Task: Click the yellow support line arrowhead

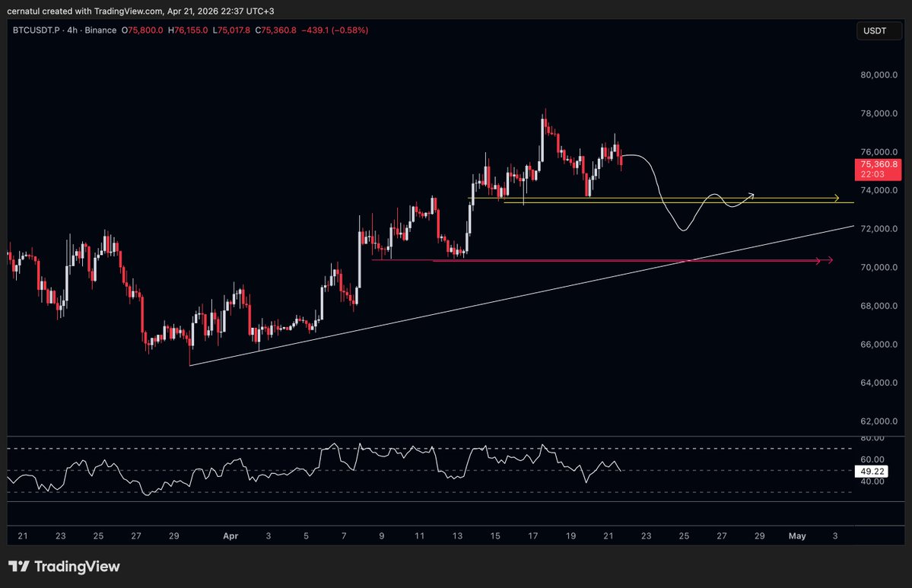Action: [x=837, y=199]
